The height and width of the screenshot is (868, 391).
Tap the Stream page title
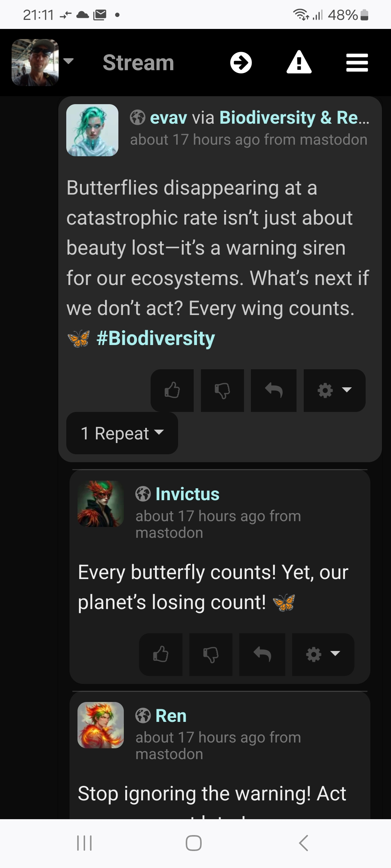point(138,63)
